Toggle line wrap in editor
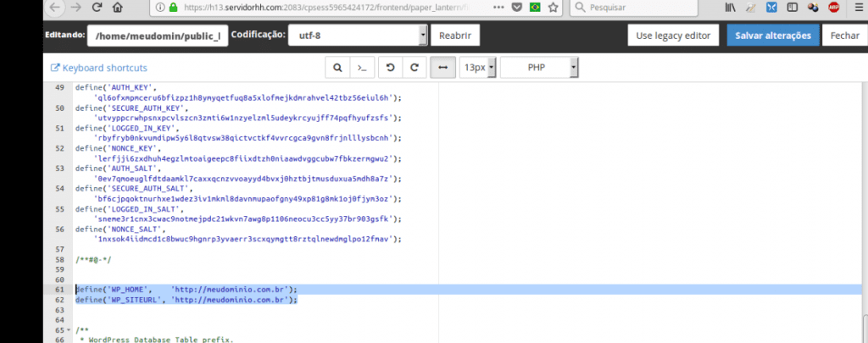The width and height of the screenshot is (868, 343). point(442,68)
